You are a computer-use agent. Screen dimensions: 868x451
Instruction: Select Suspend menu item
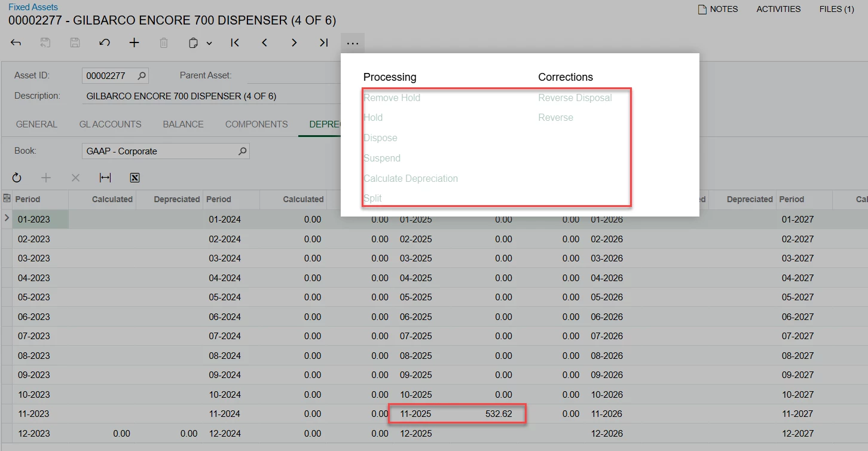tap(382, 158)
